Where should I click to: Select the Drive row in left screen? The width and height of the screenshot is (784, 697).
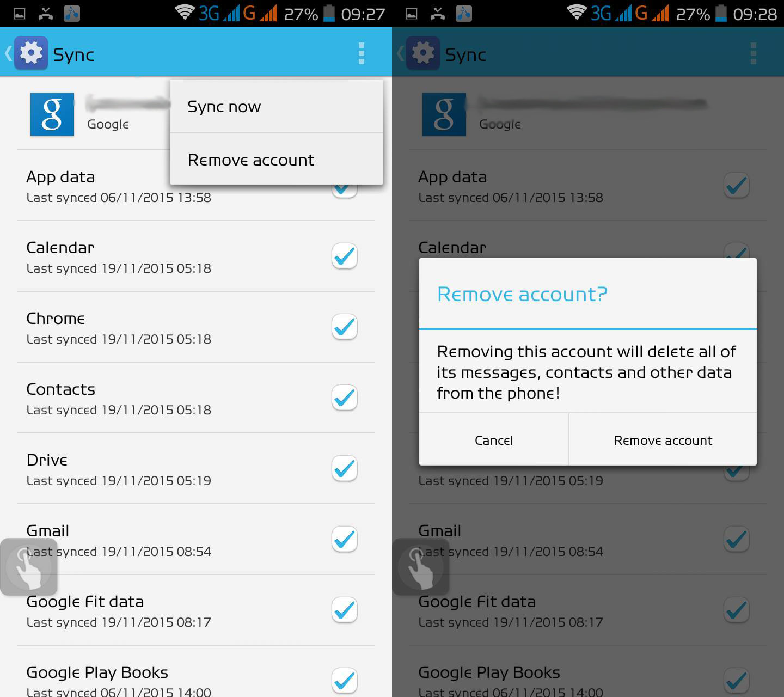196,469
